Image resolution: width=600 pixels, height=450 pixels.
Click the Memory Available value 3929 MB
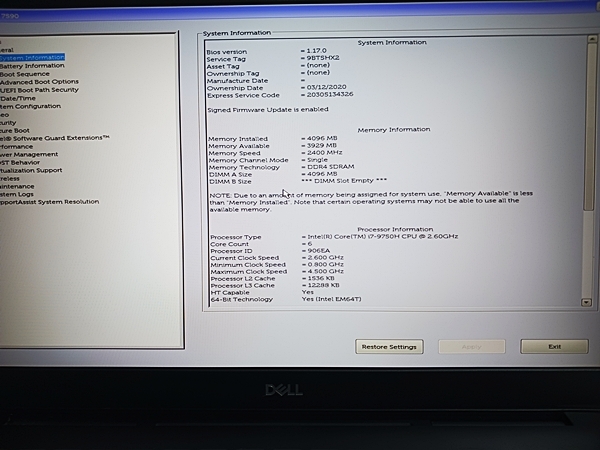[x=322, y=145]
